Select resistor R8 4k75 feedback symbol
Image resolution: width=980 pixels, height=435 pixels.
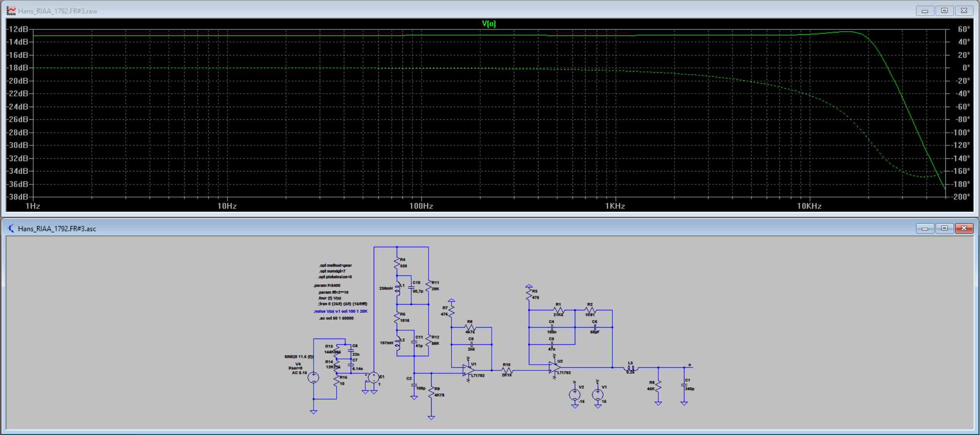point(470,327)
